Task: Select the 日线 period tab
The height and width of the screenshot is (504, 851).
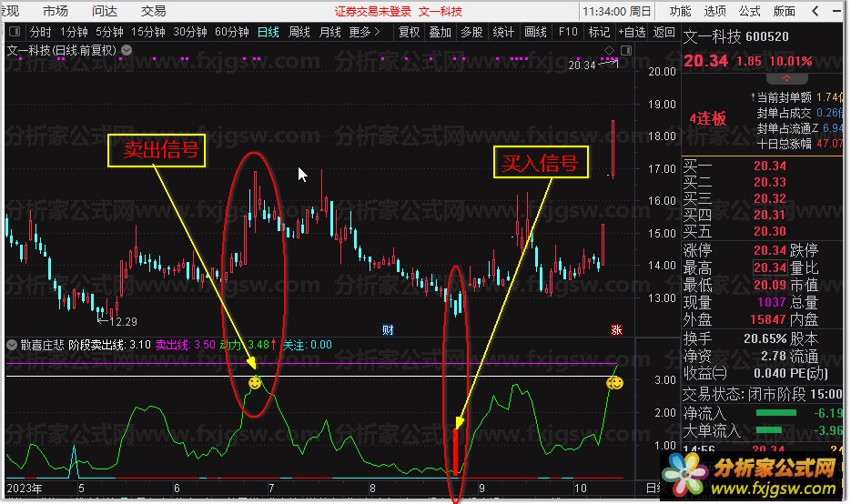Action: pos(268,32)
